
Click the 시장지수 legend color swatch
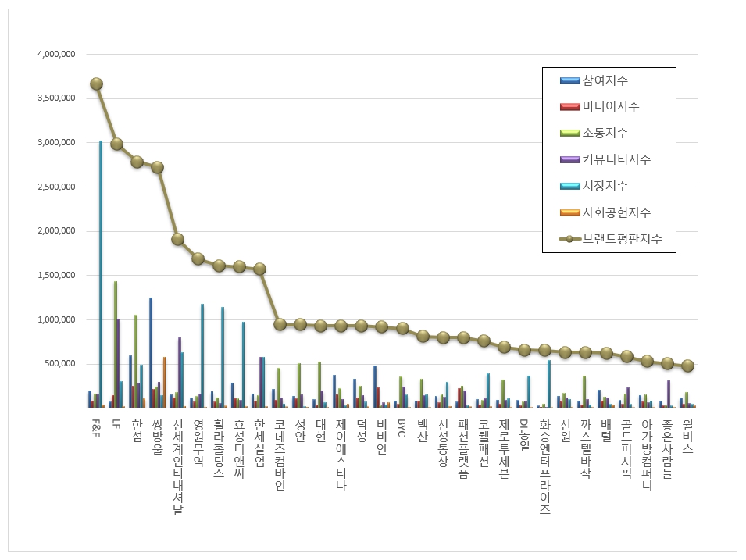569,186
